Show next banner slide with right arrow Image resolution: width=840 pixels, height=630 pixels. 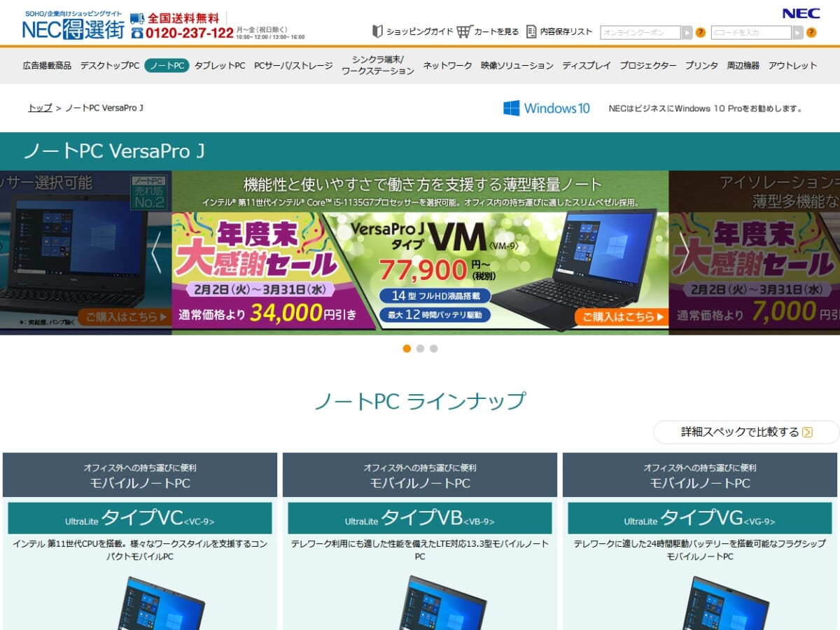(x=684, y=252)
